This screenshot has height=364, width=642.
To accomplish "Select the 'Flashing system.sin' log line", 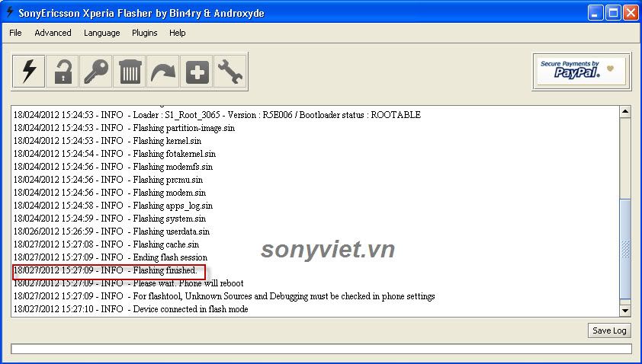I will [x=110, y=219].
